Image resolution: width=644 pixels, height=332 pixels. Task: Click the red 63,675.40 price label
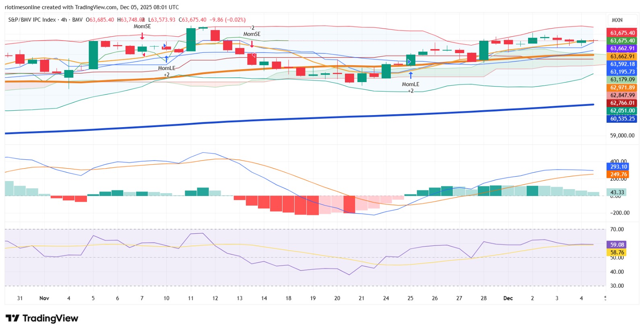click(622, 33)
